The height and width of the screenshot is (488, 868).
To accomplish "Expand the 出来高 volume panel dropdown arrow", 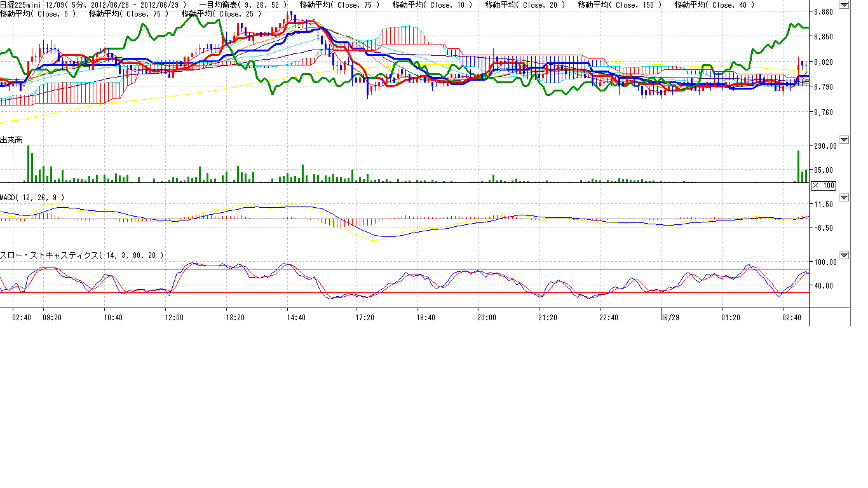I will 844,140.
